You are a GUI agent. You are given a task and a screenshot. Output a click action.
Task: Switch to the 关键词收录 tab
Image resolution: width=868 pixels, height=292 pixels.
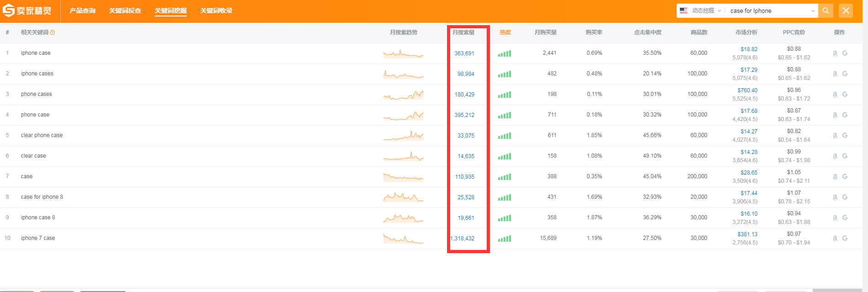click(x=216, y=11)
